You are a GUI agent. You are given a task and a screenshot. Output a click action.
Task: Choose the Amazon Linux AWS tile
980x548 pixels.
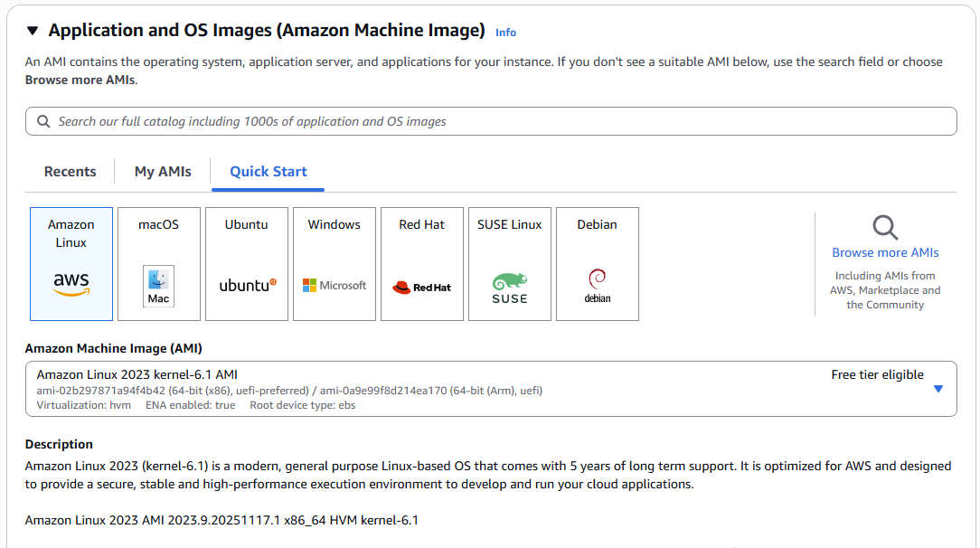pyautogui.click(x=71, y=264)
